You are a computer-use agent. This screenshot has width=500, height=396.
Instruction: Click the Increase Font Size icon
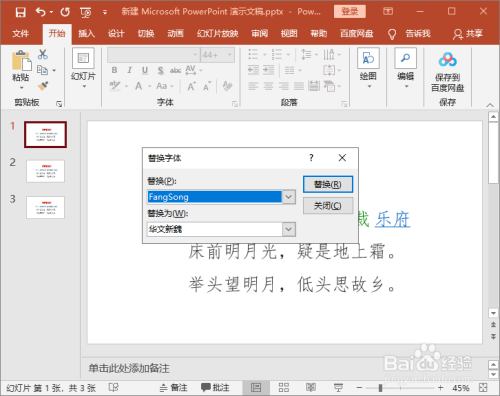pos(191,86)
